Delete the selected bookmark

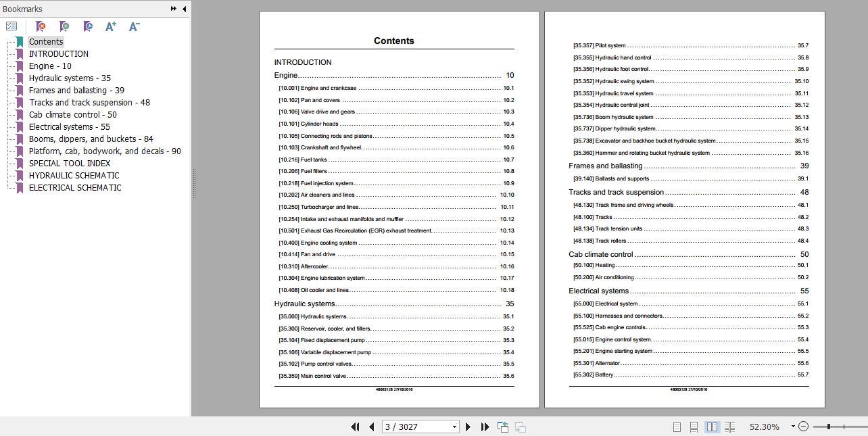point(41,26)
